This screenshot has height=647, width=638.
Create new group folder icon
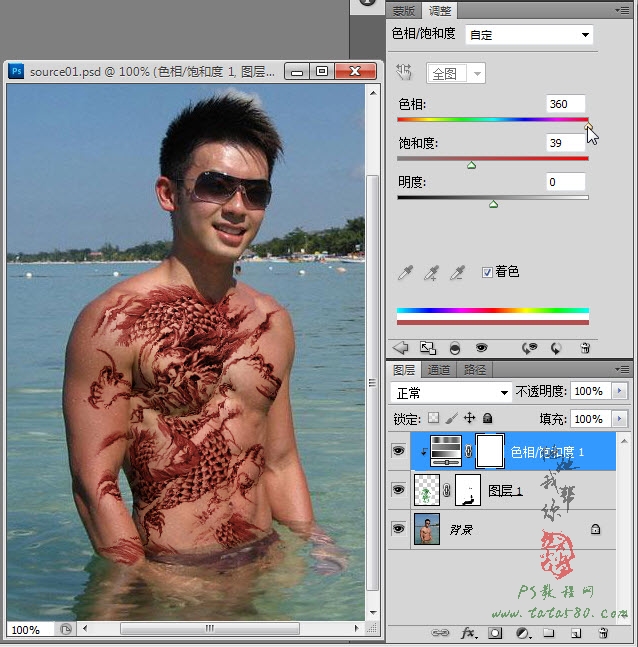(x=548, y=633)
